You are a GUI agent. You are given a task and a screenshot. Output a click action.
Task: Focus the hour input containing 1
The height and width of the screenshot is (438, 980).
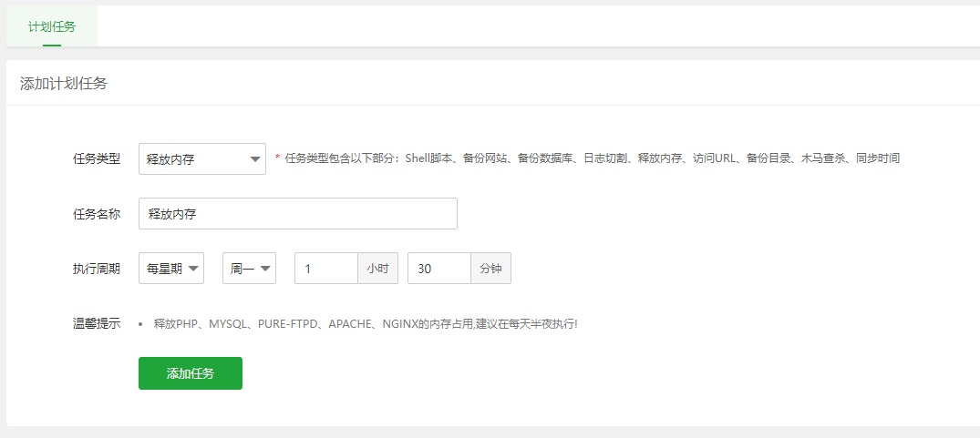coord(326,269)
